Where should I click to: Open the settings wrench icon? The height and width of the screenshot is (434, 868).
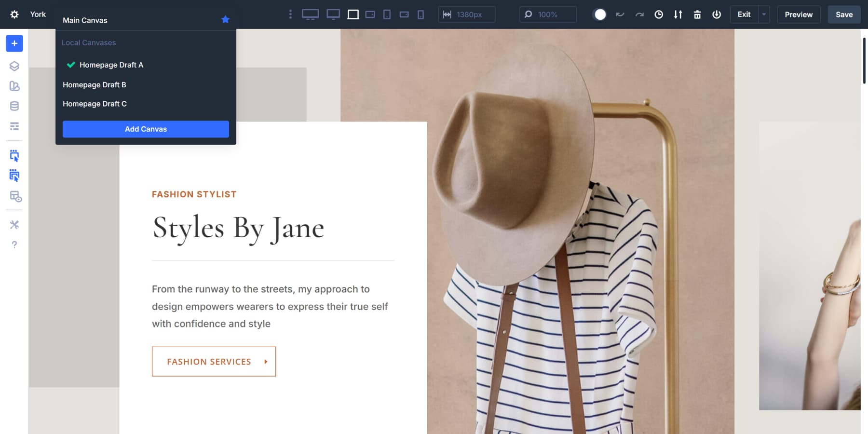click(14, 224)
